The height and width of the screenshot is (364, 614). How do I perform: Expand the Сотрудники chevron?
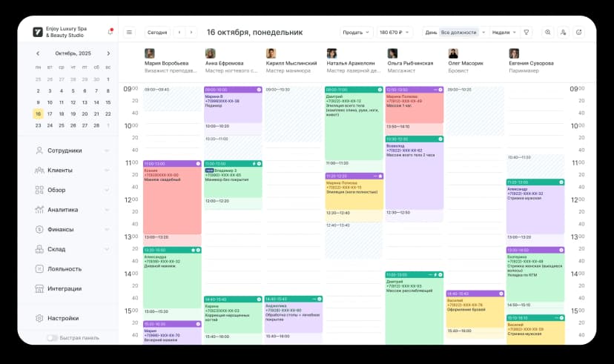pos(107,150)
